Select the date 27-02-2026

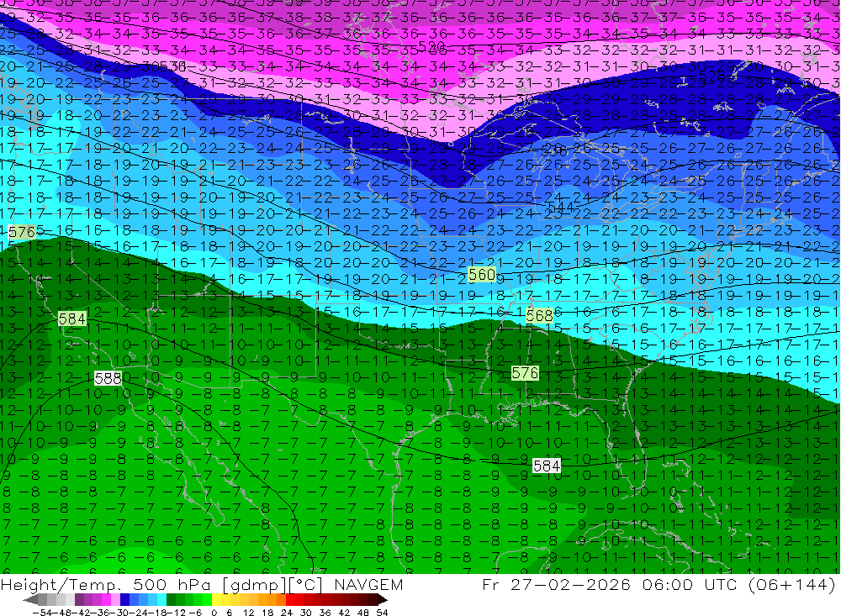(570, 584)
